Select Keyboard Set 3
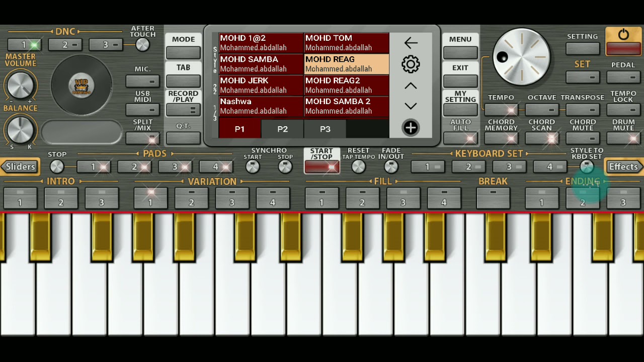644x362 pixels. tap(509, 166)
